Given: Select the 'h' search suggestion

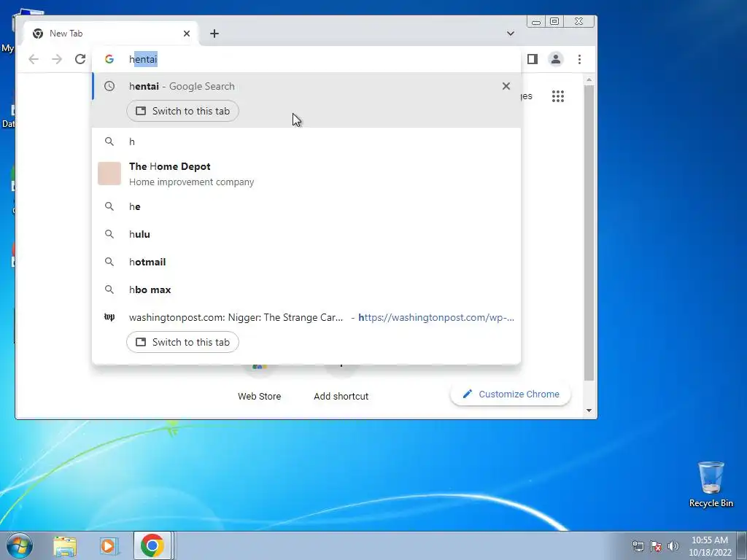Looking at the screenshot, I should (x=306, y=141).
